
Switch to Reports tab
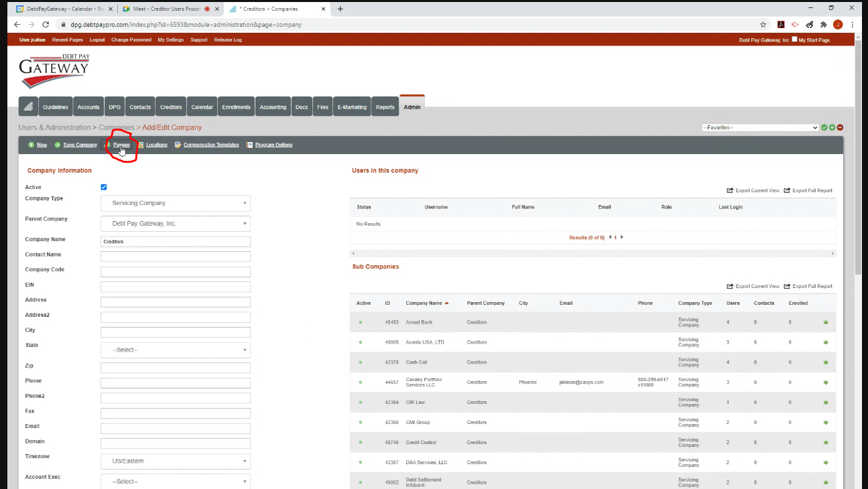(385, 107)
